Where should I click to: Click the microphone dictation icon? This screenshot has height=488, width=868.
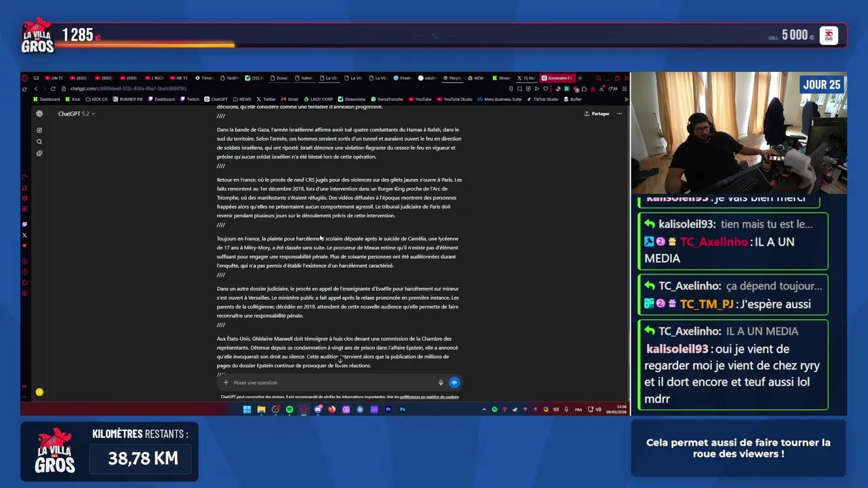pos(441,382)
